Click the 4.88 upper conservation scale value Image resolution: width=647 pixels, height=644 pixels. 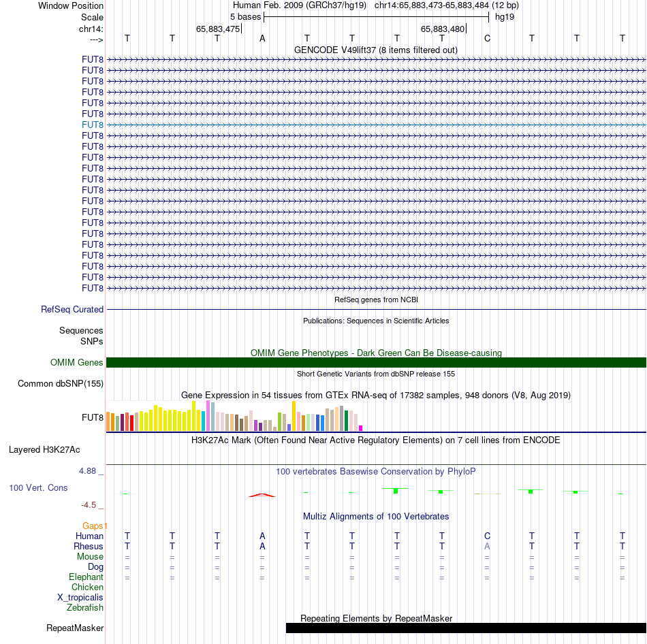[87, 470]
